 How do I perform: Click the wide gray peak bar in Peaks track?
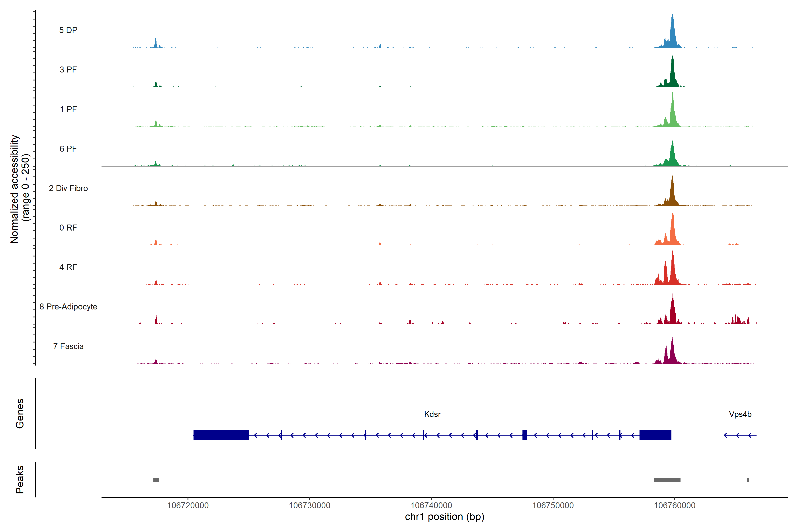pyautogui.click(x=667, y=480)
